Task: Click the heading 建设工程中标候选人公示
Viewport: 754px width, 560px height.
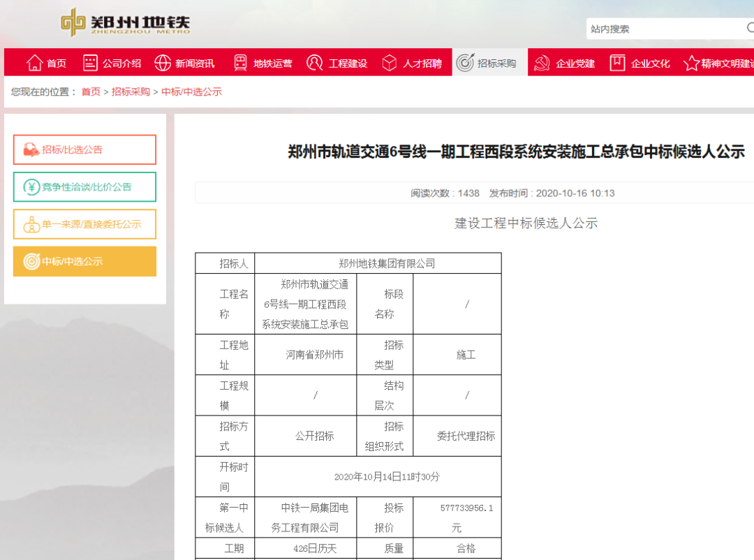Action: pos(526,223)
